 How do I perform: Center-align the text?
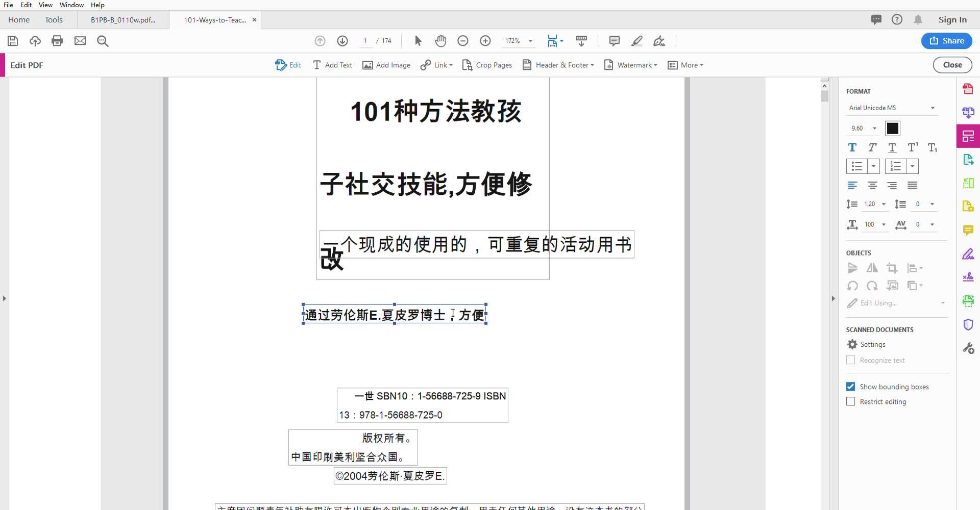[x=872, y=185]
